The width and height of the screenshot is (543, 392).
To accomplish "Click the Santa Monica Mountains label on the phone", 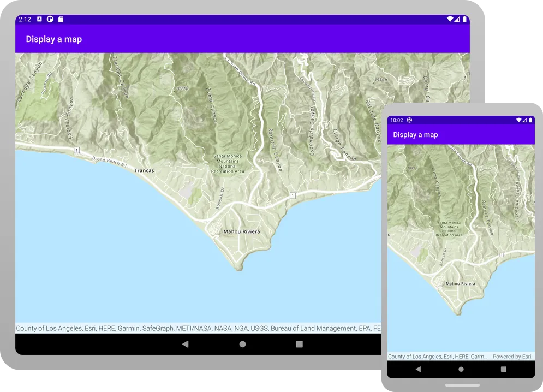I will pos(449,229).
